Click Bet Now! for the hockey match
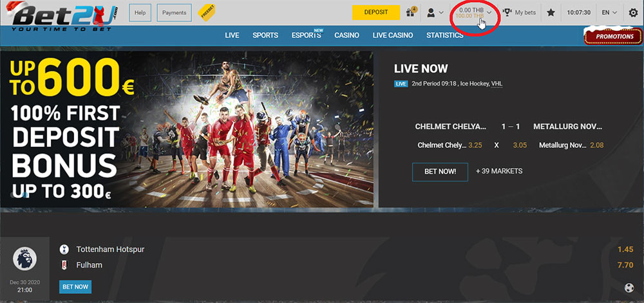Viewport: 644px width, 303px height. [440, 172]
